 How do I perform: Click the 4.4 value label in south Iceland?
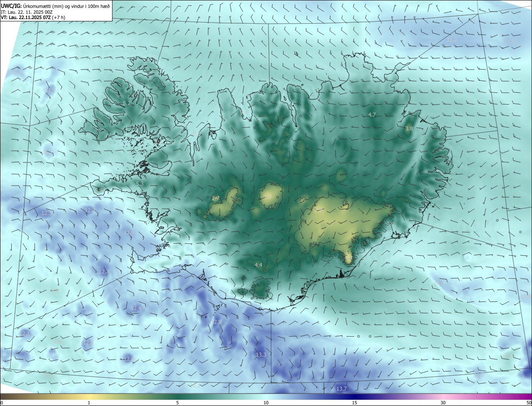coord(258,265)
